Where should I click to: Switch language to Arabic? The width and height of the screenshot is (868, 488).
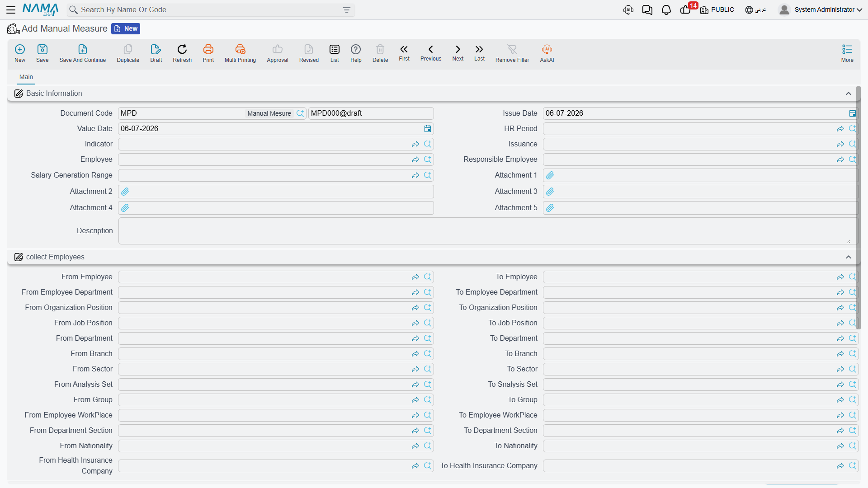pyautogui.click(x=756, y=10)
